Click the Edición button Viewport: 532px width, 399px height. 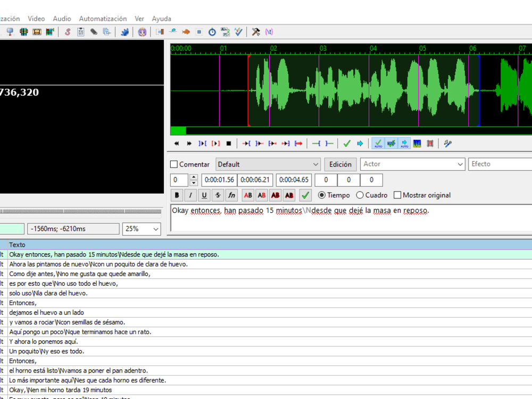[340, 164]
